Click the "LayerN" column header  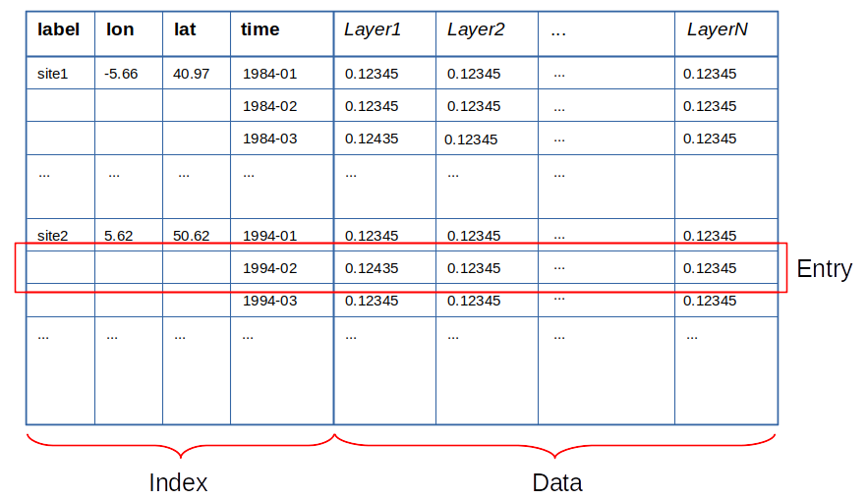[x=718, y=29]
